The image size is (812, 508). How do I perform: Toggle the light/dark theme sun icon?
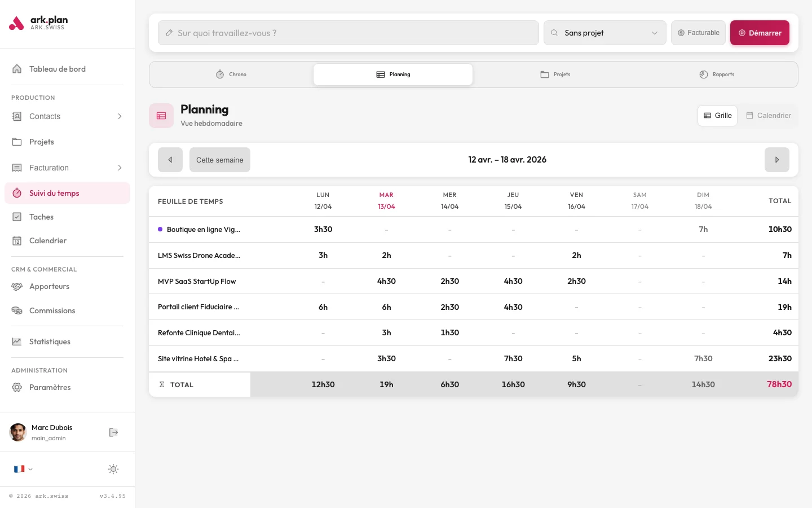click(x=113, y=469)
